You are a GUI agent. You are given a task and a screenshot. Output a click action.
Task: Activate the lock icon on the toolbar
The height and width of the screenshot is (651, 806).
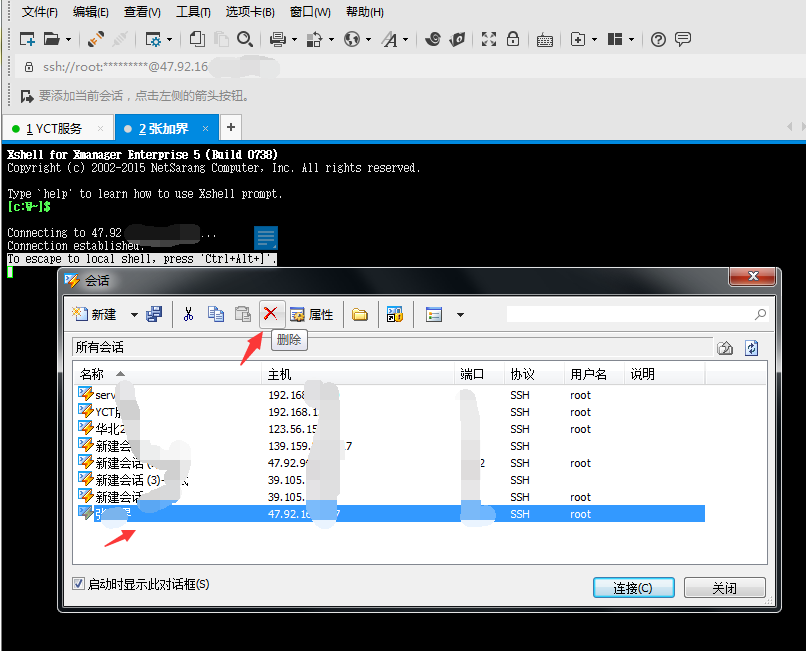coord(513,40)
